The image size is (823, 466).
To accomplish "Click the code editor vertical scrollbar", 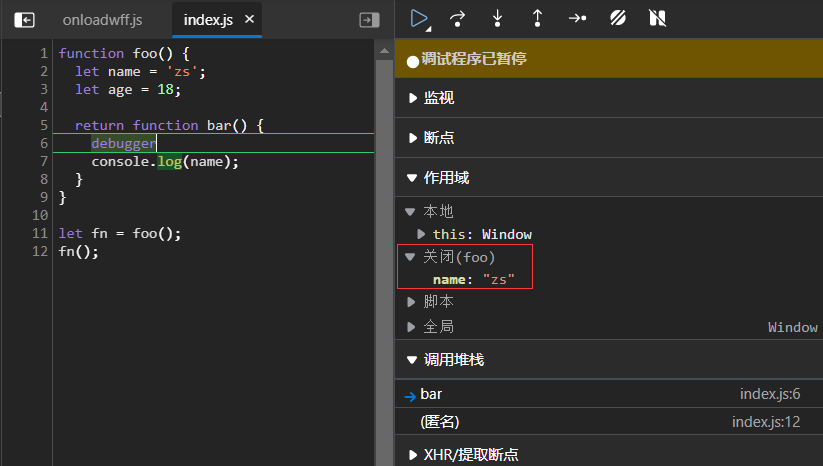I will click(x=384, y=262).
